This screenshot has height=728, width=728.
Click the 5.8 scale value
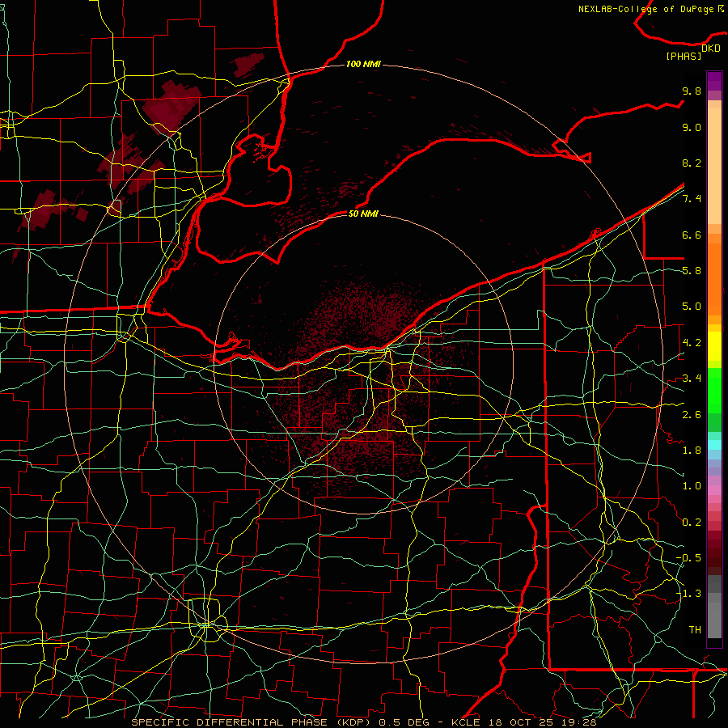tap(692, 271)
